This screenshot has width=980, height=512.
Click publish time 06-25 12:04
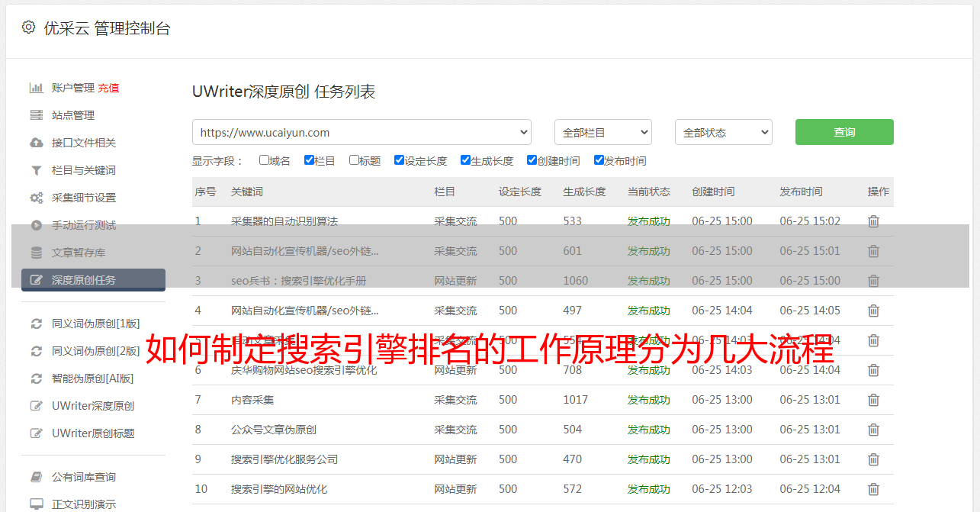tap(810, 489)
